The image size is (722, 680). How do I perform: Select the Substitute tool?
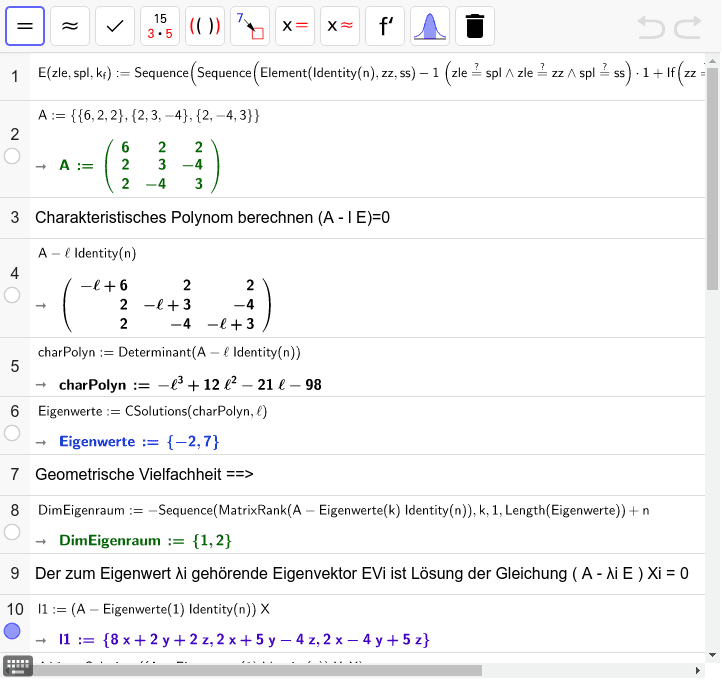point(250,26)
